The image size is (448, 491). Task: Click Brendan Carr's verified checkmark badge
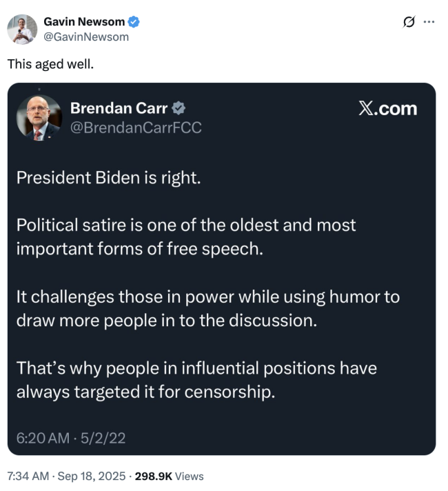tap(179, 108)
